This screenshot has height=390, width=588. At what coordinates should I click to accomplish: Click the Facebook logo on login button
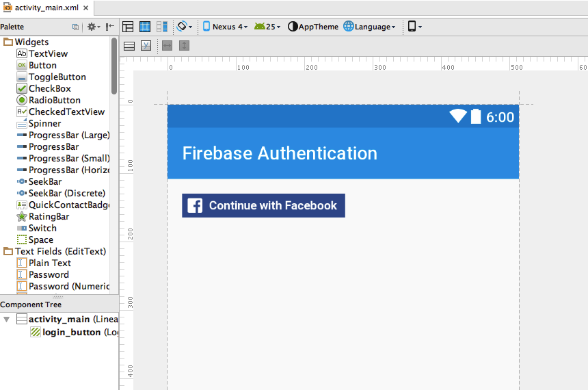pyautogui.click(x=195, y=205)
